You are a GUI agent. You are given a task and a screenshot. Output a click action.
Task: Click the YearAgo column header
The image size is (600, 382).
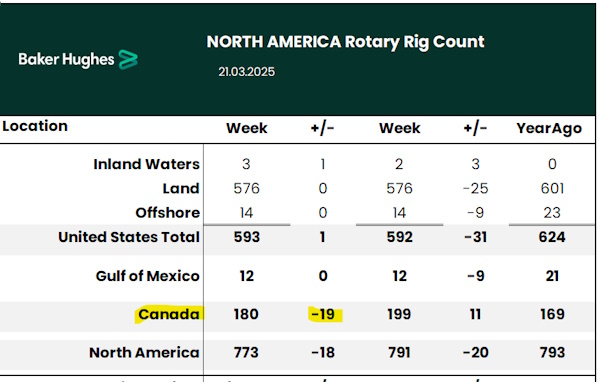549,128
